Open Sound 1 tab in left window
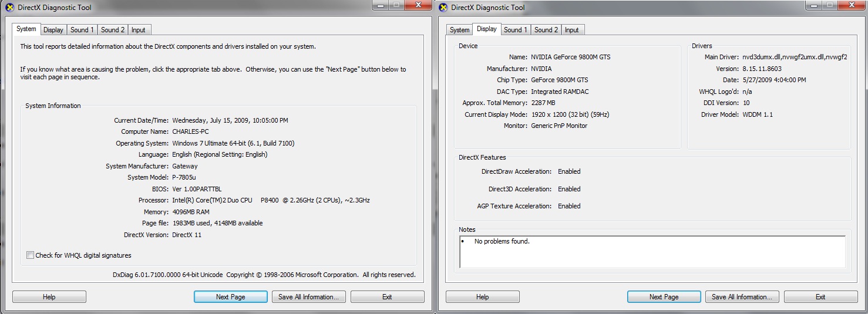 pyautogui.click(x=82, y=30)
